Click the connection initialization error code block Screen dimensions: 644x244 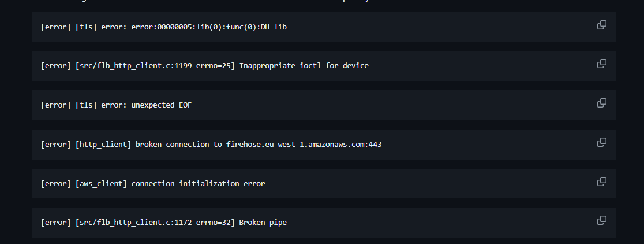coord(323,183)
